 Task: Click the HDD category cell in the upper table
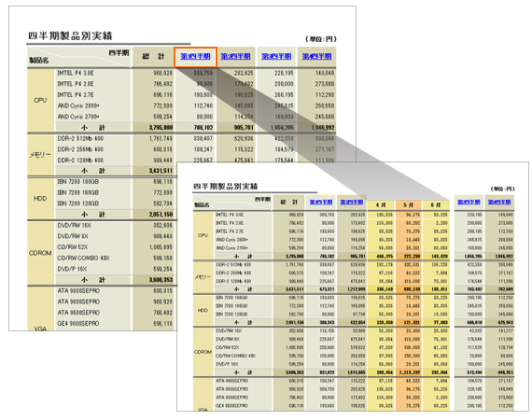pyautogui.click(x=40, y=199)
